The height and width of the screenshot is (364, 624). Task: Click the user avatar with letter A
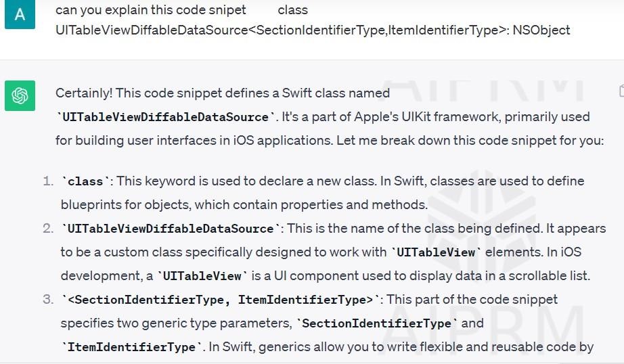[20, 14]
